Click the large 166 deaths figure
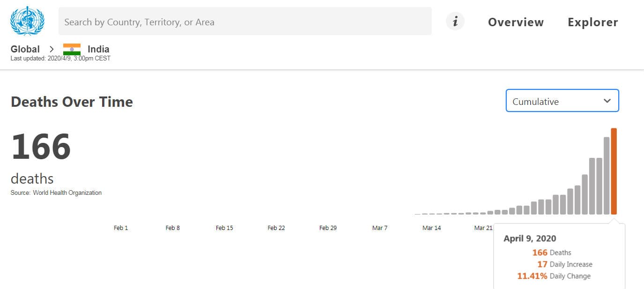 (41, 147)
